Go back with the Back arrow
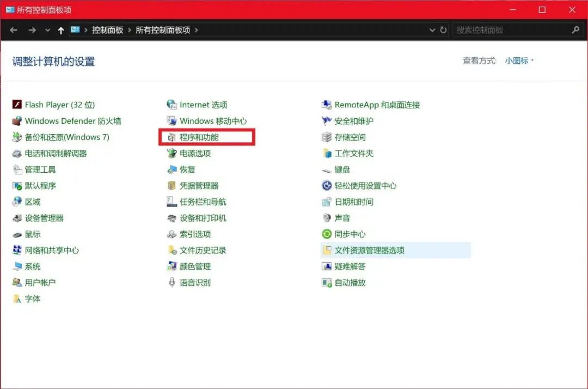Viewport: 588px width, 389px height. (x=14, y=30)
